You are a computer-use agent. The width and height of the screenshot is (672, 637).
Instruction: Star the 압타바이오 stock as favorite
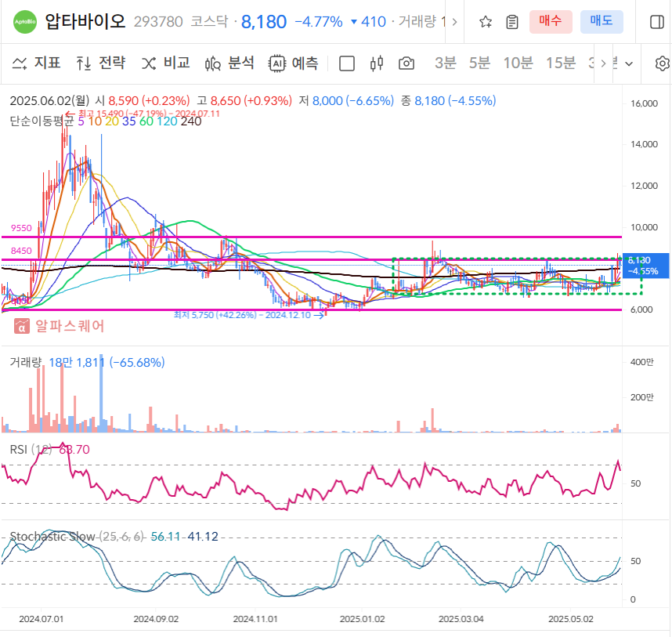click(485, 22)
